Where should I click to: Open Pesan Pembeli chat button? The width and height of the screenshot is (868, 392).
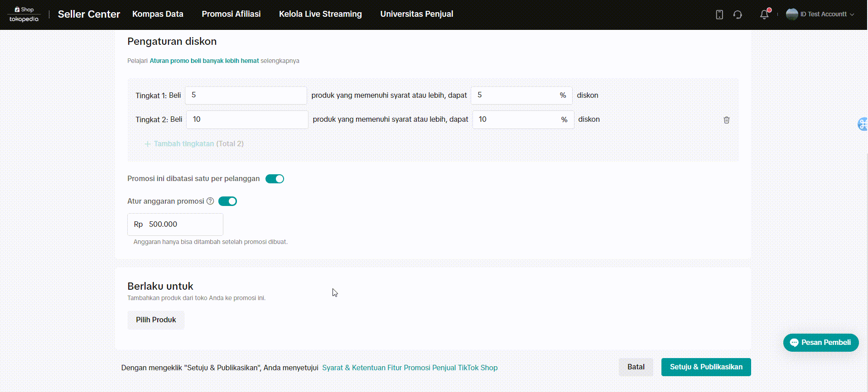[x=820, y=343]
